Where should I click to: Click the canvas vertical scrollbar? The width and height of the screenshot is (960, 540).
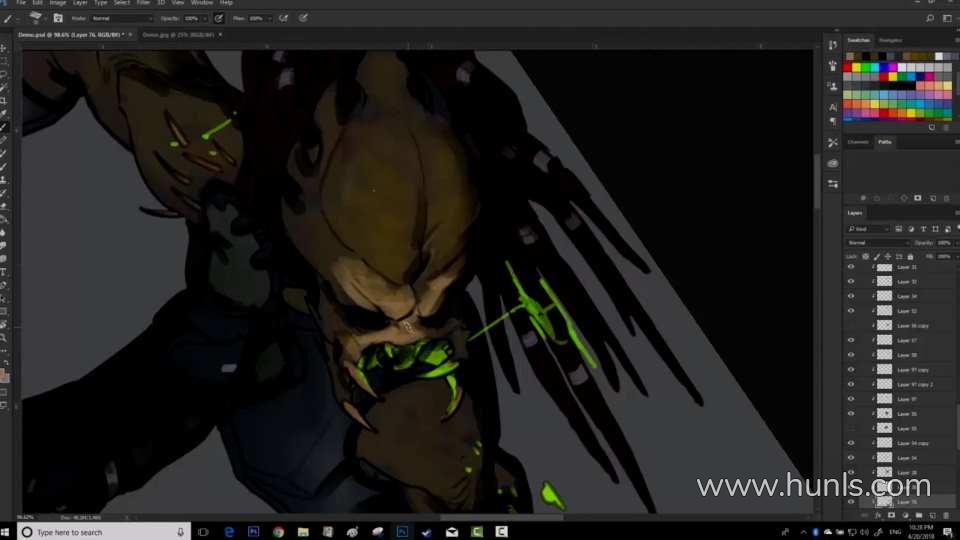[816, 181]
